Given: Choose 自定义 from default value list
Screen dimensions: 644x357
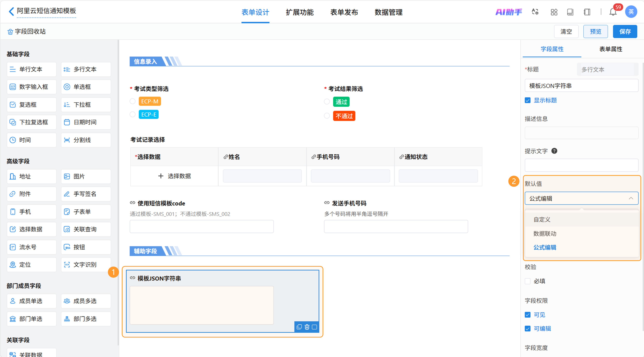Looking at the screenshot, I should point(542,220).
